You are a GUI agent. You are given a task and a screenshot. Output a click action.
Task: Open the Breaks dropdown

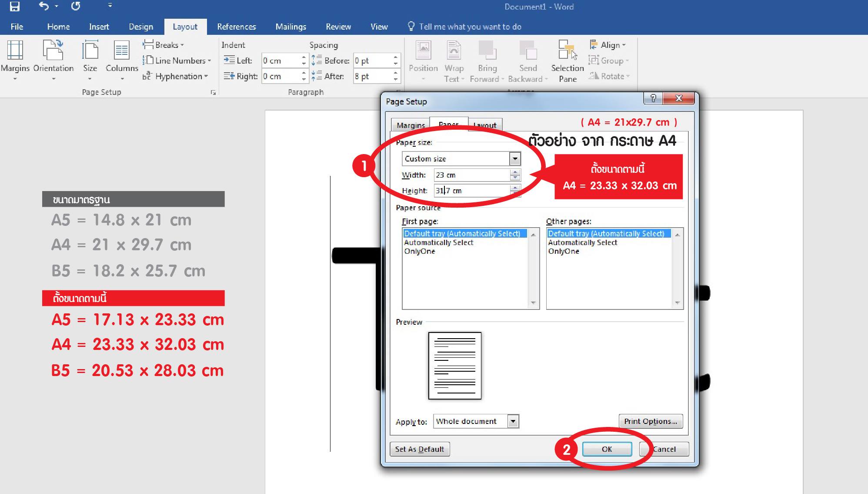[x=164, y=45]
